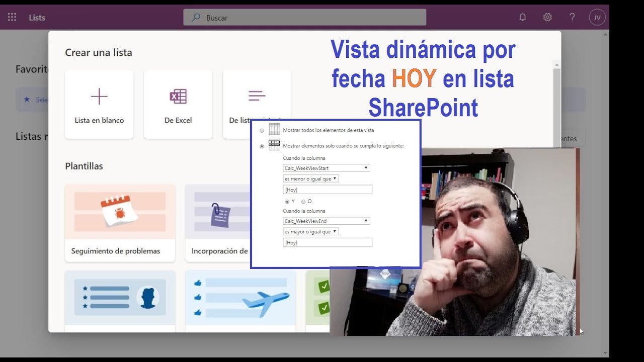The height and width of the screenshot is (362, 644).
Task: Open the app launcher waffle icon
Action: [x=12, y=17]
